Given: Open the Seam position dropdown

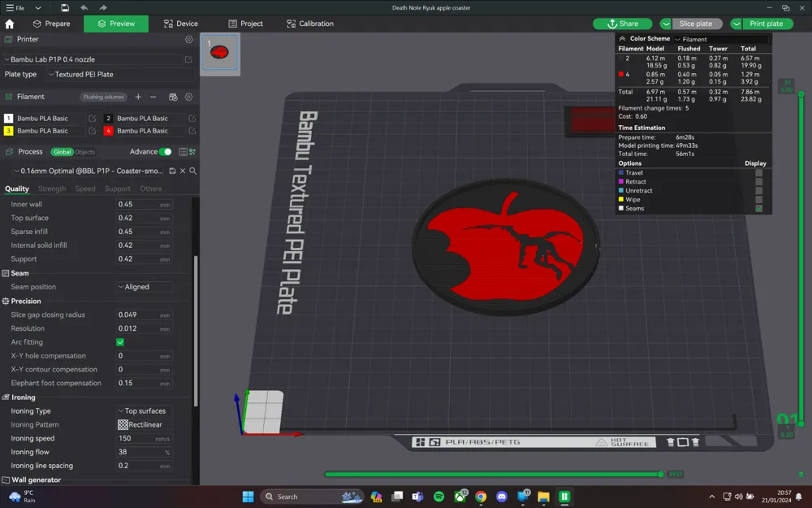Looking at the screenshot, I should (x=144, y=287).
